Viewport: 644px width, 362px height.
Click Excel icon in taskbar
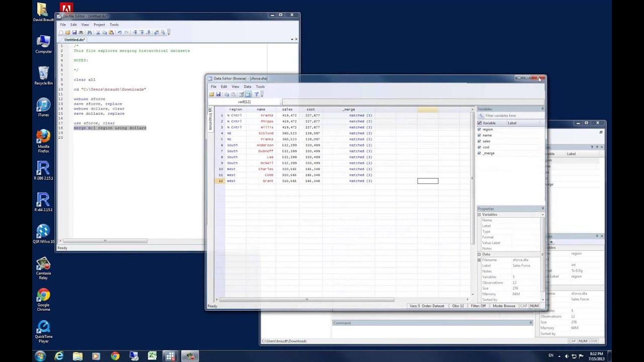click(x=152, y=356)
